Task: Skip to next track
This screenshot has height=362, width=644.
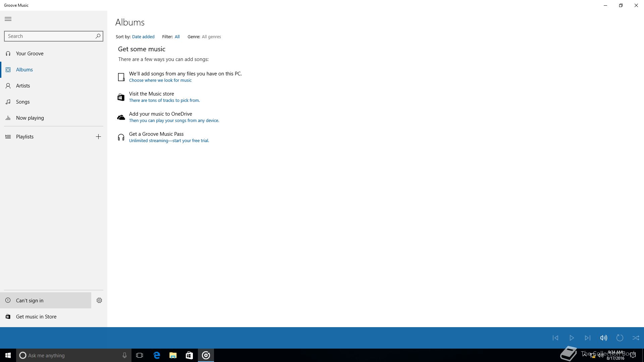Action: [x=588, y=338]
